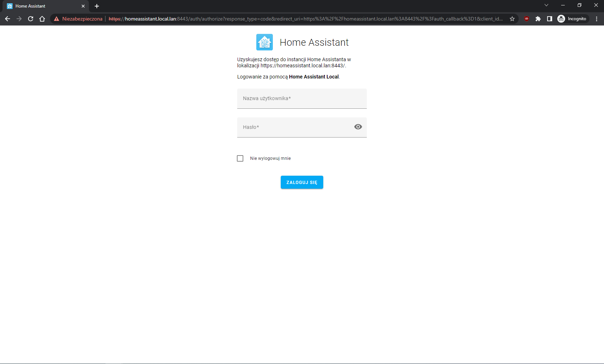Open the tab search dropdown arrow
Screen dimensions: 604x364
546,5
